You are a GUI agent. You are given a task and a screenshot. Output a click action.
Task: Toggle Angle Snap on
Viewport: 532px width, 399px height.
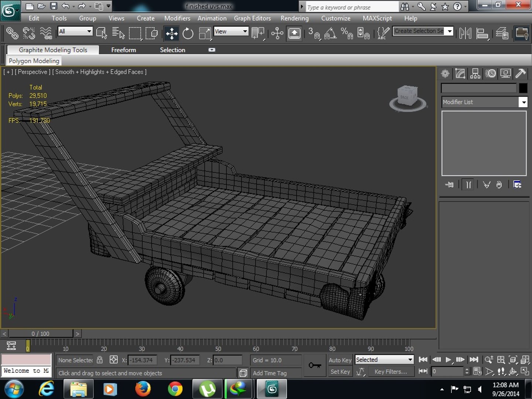[330, 34]
